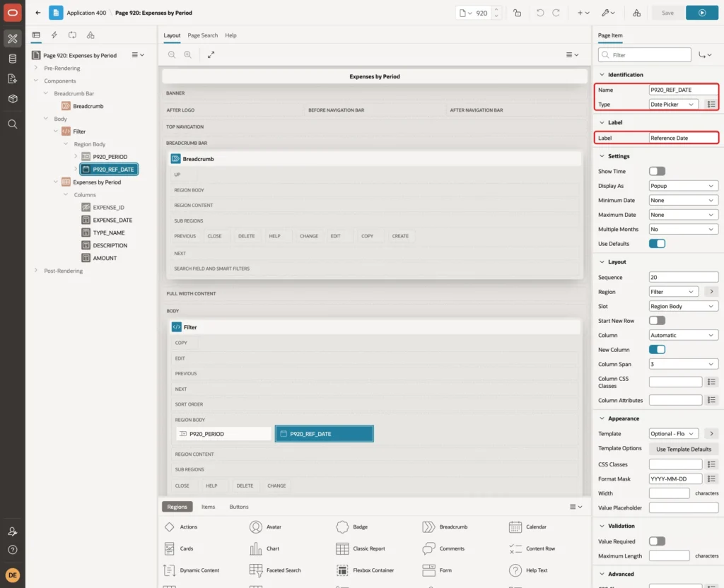Switch to Dynamic Actions lightning tab
The width and height of the screenshot is (724, 588).
pyautogui.click(x=54, y=35)
